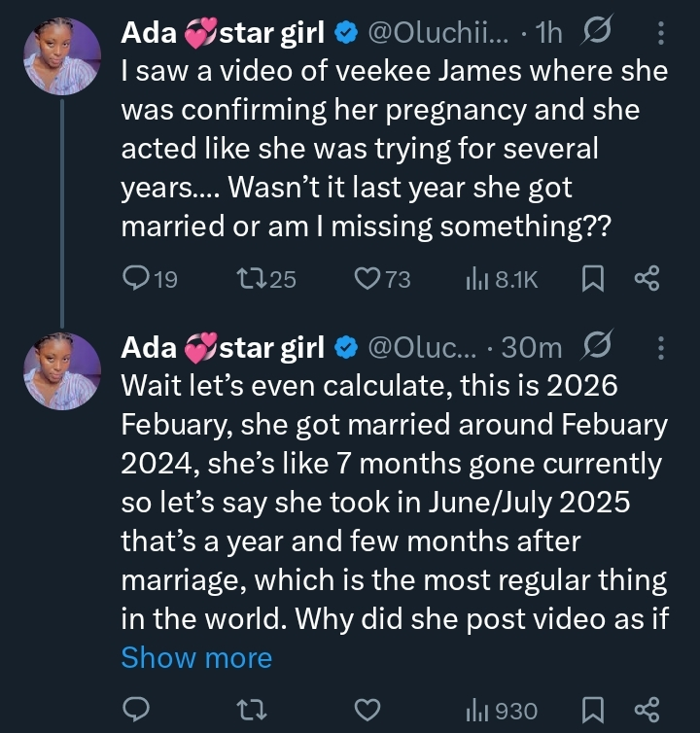Expand tweet with Show more
The image size is (700, 733).
click(196, 658)
